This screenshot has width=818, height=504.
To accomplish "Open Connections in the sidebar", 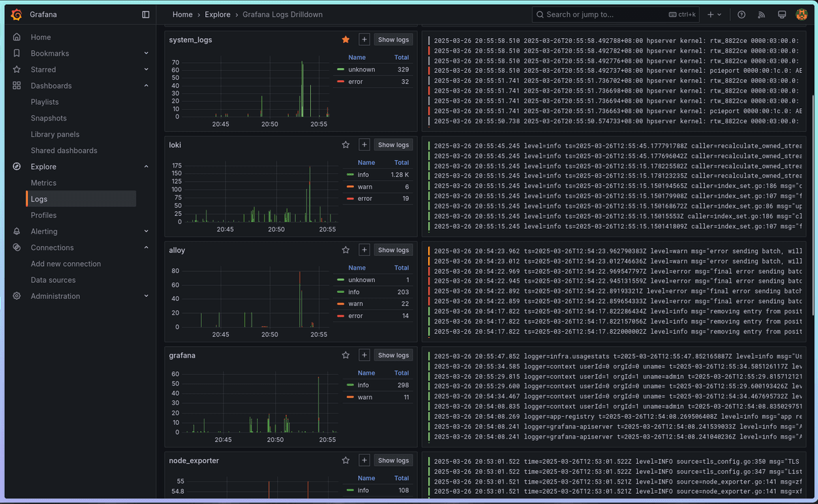I will (x=52, y=248).
